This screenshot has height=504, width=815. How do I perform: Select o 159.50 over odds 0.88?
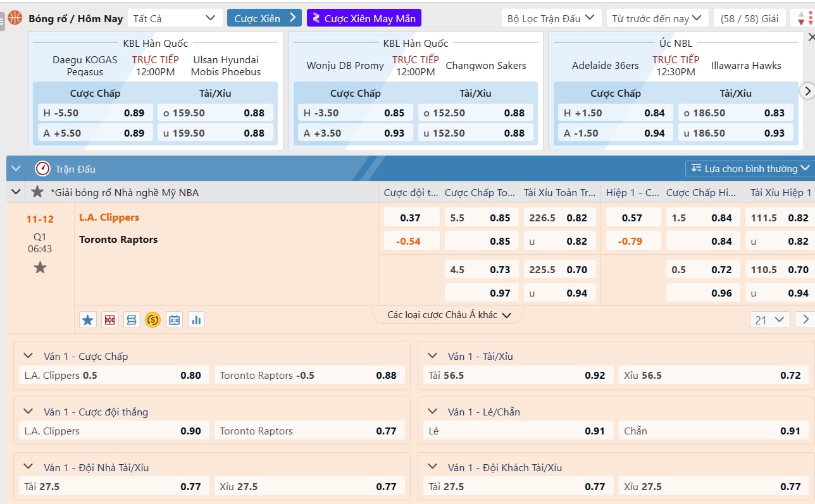(215, 113)
